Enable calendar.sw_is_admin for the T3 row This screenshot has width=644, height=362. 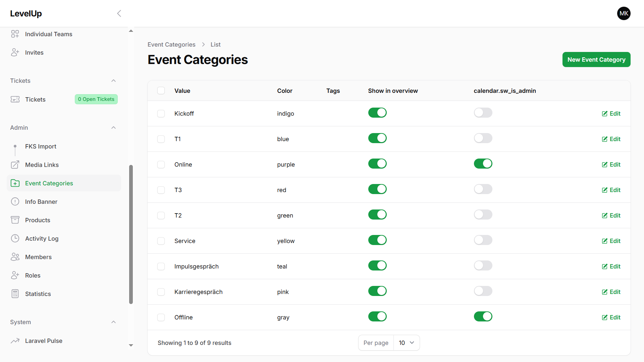pos(483,189)
